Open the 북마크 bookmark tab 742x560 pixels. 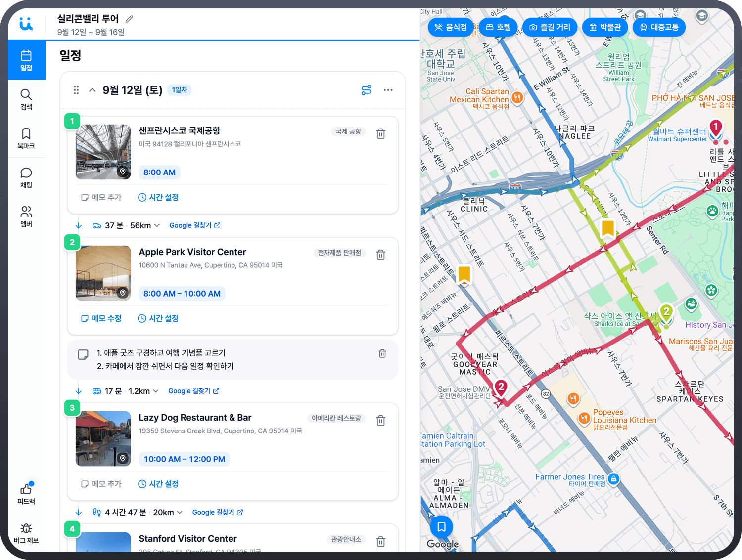point(26,138)
